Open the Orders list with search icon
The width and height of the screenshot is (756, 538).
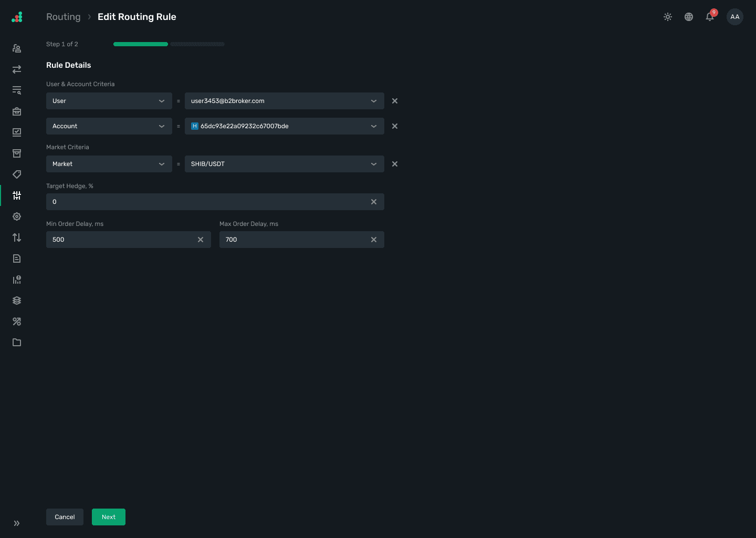click(x=17, y=90)
